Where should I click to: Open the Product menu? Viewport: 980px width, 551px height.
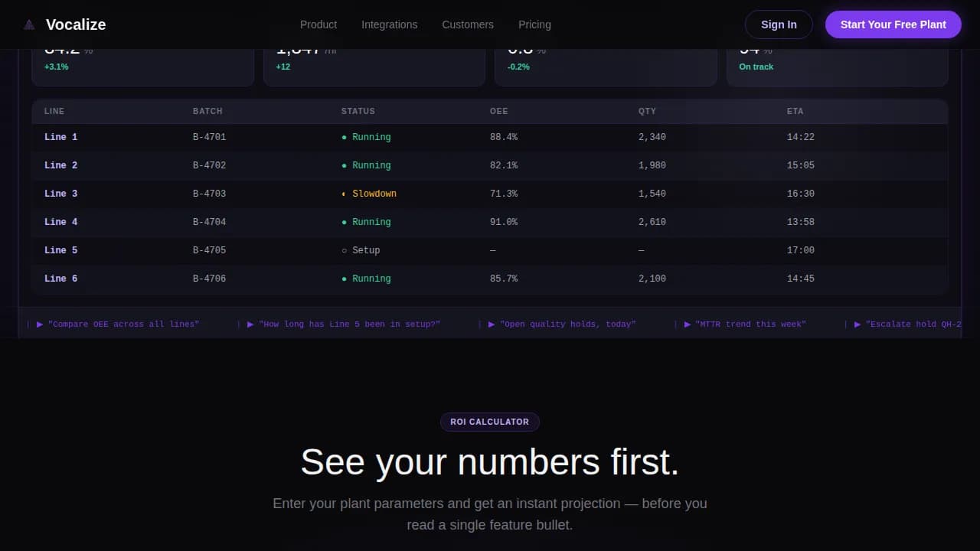[x=318, y=24]
